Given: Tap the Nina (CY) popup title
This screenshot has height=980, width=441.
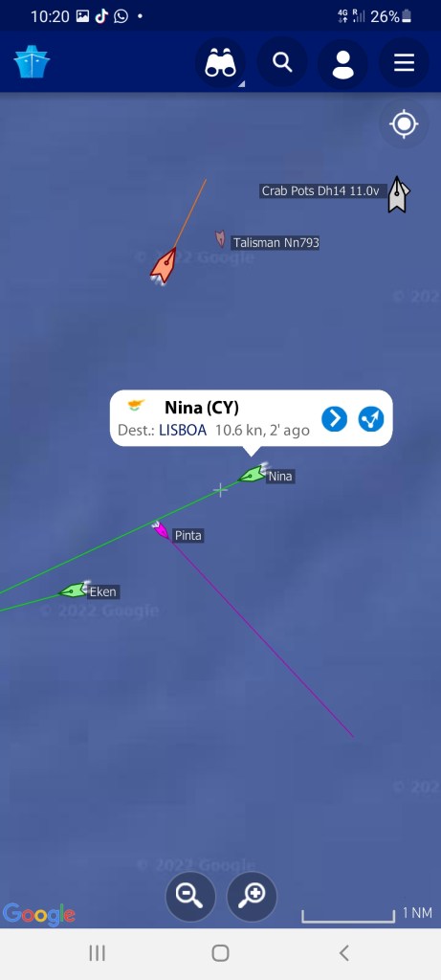Looking at the screenshot, I should click(202, 408).
